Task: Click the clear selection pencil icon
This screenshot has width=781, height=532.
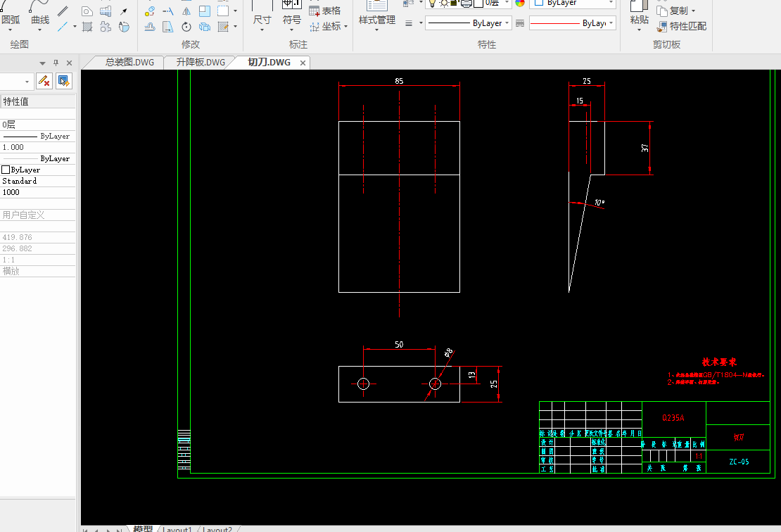Action: coord(44,81)
